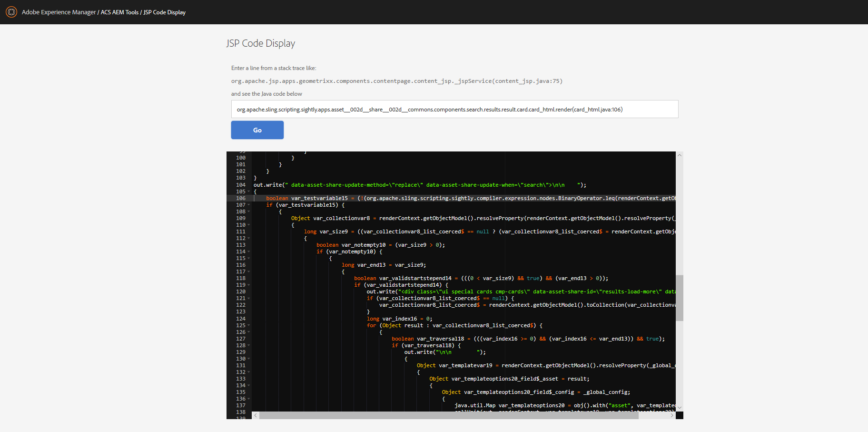Collapse the code block at line 105

[x=248, y=191]
